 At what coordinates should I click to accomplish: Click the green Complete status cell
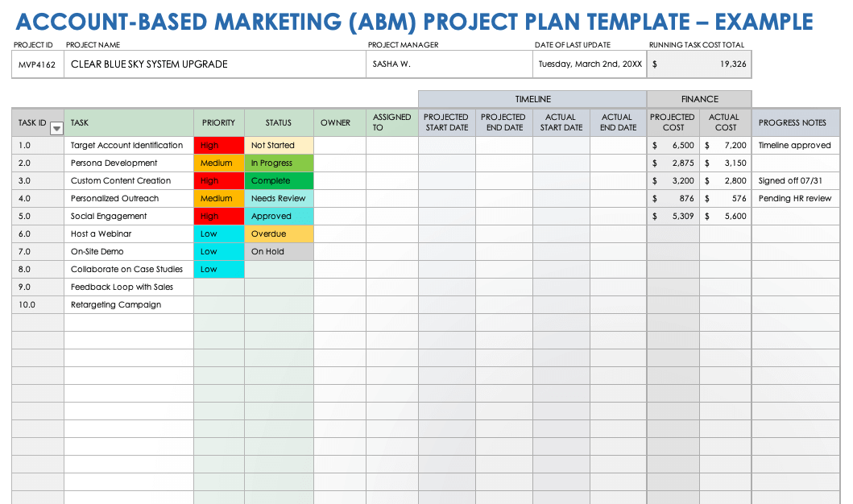click(x=279, y=181)
